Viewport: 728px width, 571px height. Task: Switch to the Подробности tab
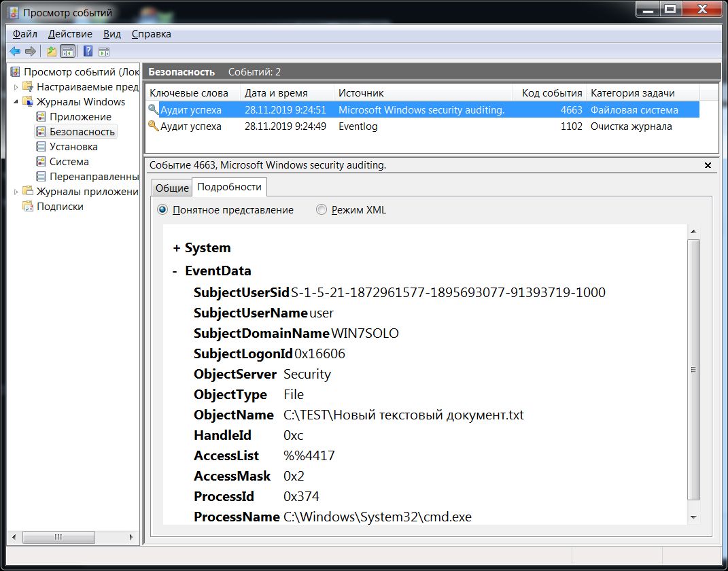tap(229, 187)
